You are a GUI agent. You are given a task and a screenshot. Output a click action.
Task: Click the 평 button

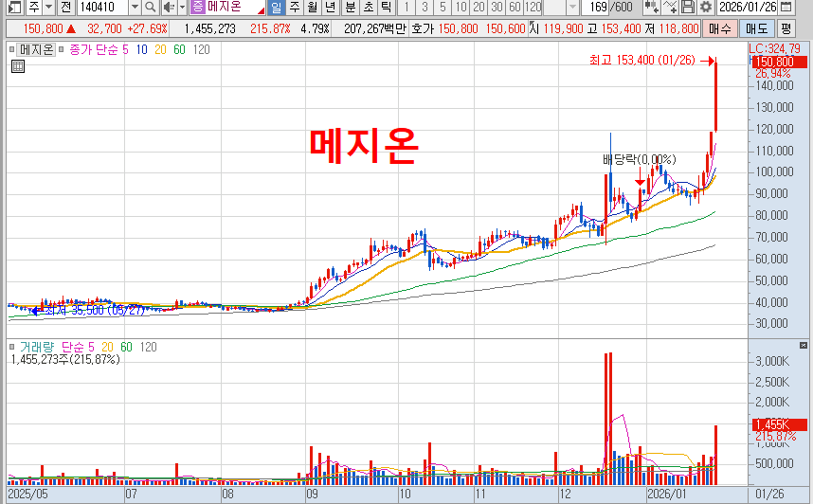[786, 28]
